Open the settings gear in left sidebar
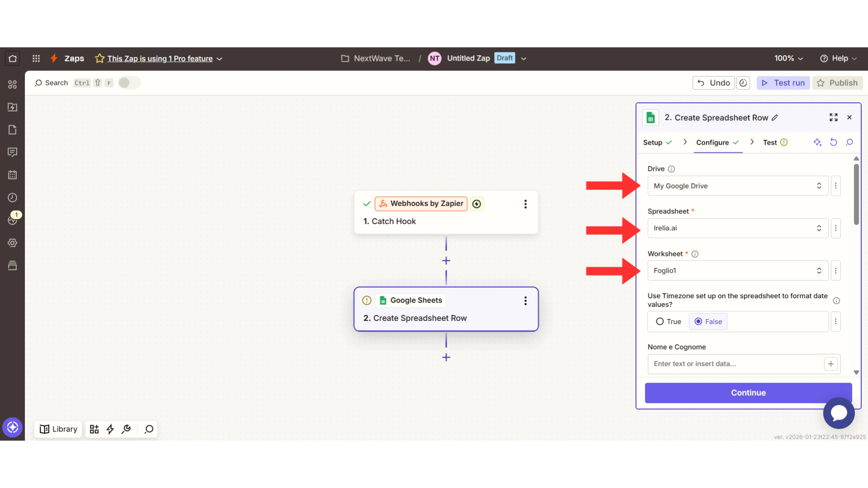Image resolution: width=868 pixels, height=488 pixels. click(13, 243)
